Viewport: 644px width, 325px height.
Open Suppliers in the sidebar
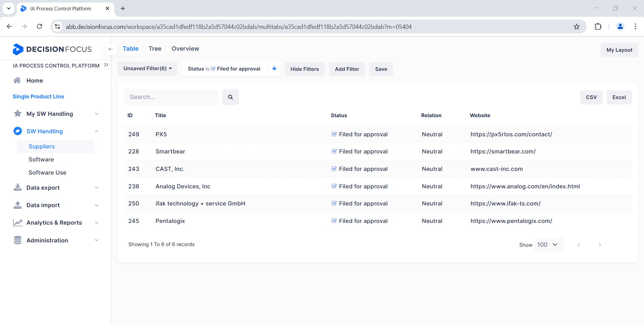(x=56, y=146)
